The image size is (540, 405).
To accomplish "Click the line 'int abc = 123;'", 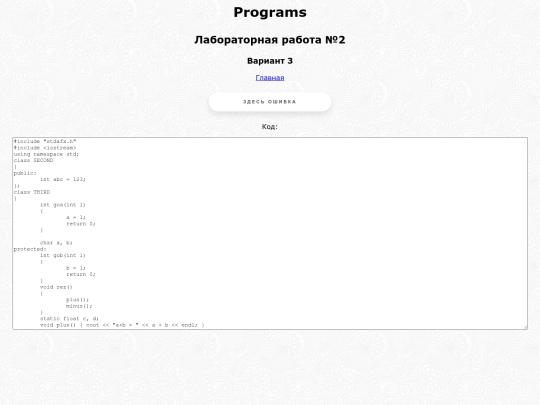I will pyautogui.click(x=63, y=179).
